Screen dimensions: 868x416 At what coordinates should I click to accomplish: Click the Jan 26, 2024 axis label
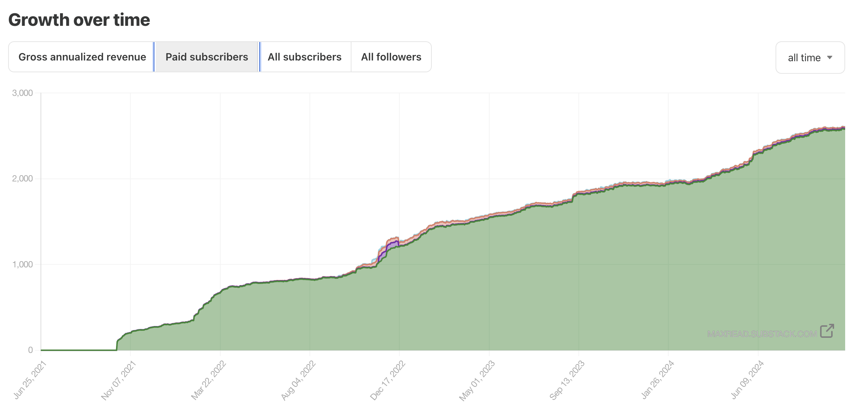[x=658, y=380]
